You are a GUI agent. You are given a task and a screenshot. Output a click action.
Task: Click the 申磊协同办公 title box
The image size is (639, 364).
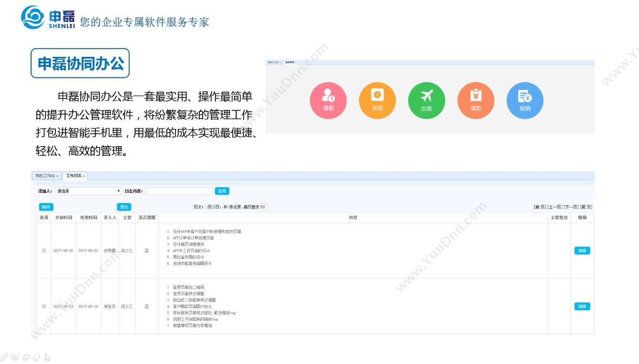80,63
